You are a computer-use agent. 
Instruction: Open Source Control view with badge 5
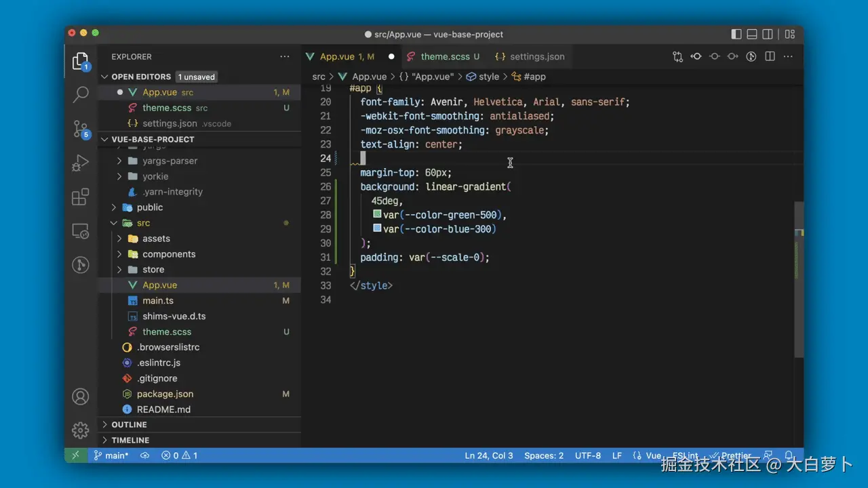pos(81,129)
